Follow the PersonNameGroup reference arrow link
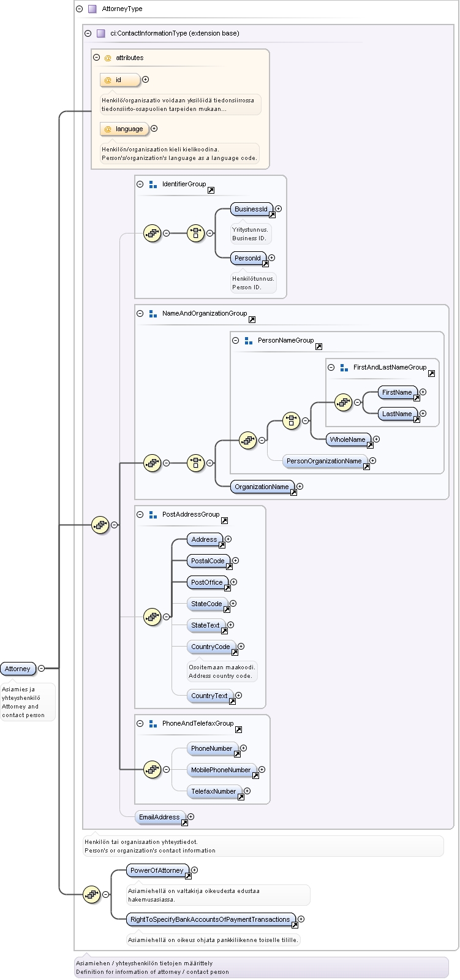Image resolution: width=460 pixels, height=980 pixels. pos(319,347)
